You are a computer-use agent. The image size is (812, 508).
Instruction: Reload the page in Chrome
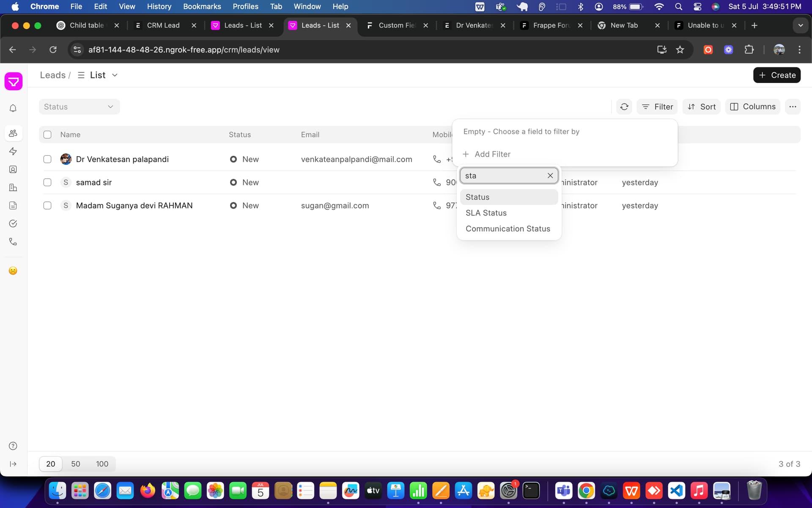click(x=53, y=50)
